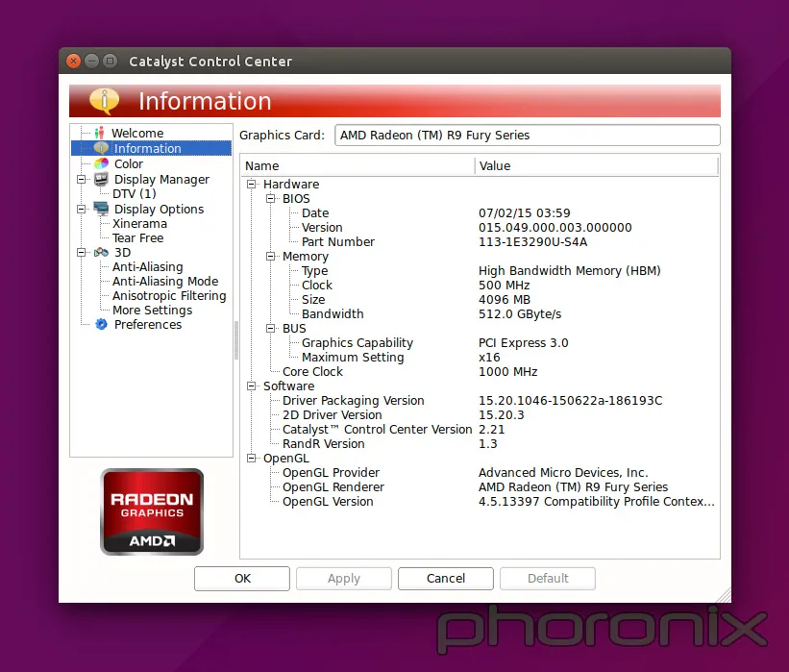Screen dimensions: 789x672
Task: Click the Information bubble icon in sidebar
Action: point(101,148)
